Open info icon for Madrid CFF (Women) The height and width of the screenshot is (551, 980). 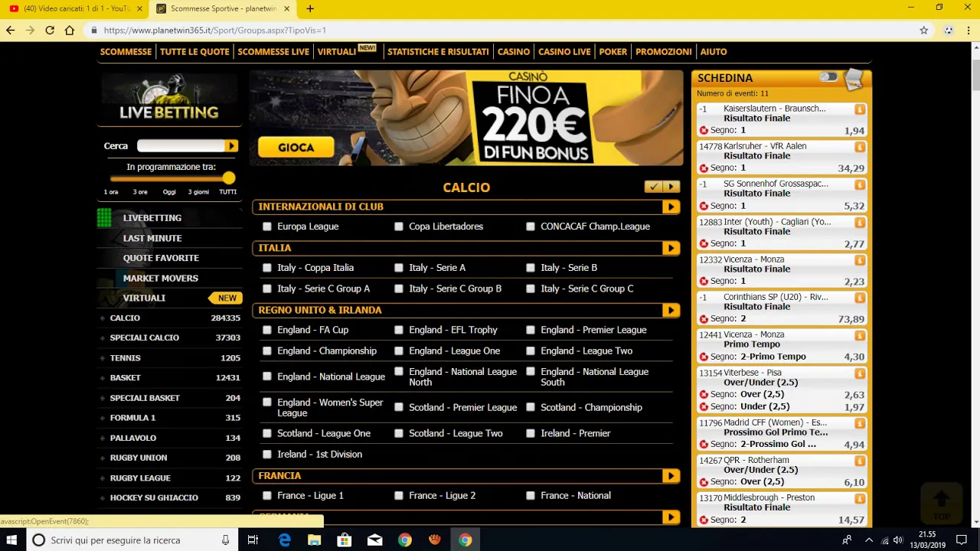point(860,423)
